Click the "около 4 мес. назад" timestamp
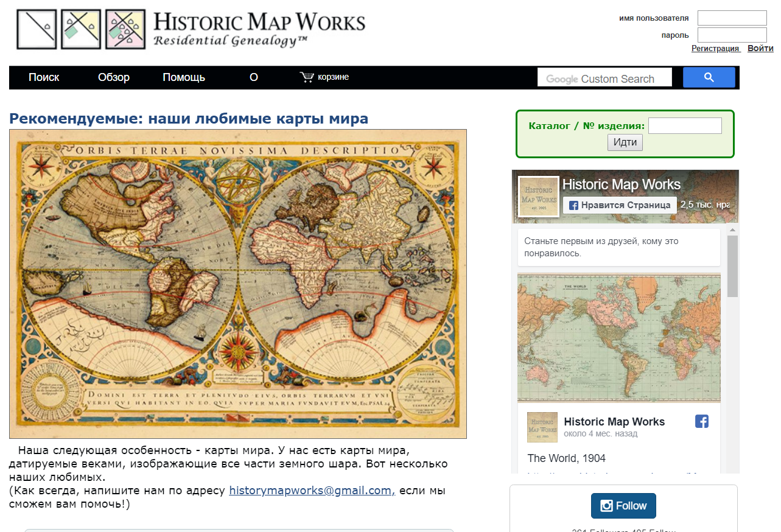Viewport: 781px width, 532px height. click(601, 434)
